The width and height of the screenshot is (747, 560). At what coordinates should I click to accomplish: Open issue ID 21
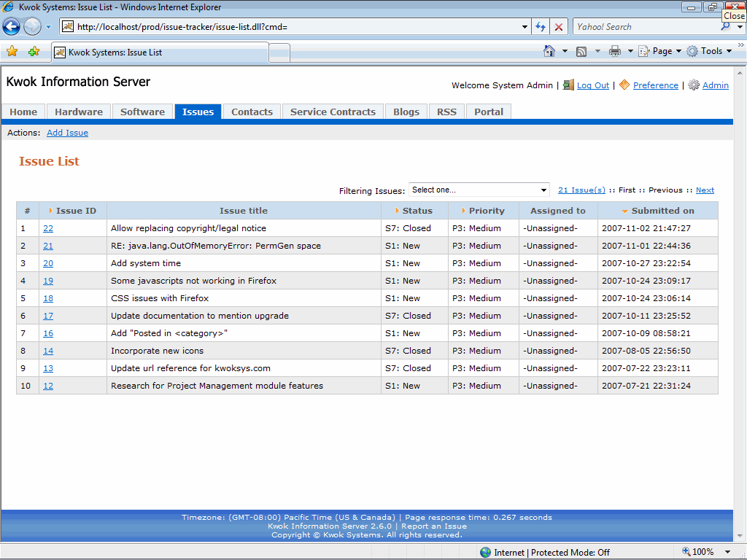click(x=48, y=246)
